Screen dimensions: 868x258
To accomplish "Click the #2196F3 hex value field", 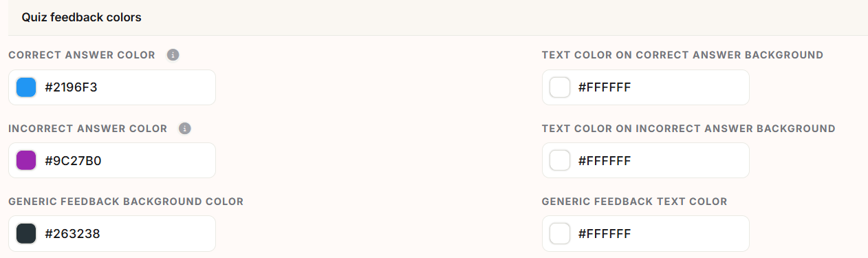I will pyautogui.click(x=112, y=87).
